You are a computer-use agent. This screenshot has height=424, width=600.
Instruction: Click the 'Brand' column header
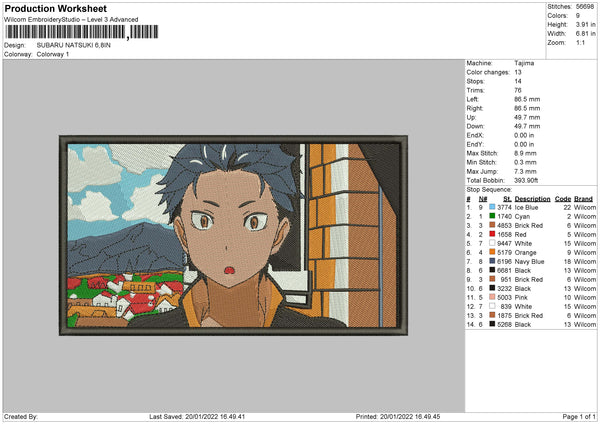pos(583,199)
